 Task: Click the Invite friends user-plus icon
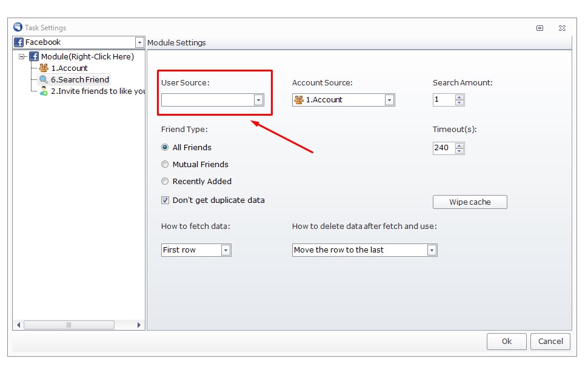[x=44, y=91]
